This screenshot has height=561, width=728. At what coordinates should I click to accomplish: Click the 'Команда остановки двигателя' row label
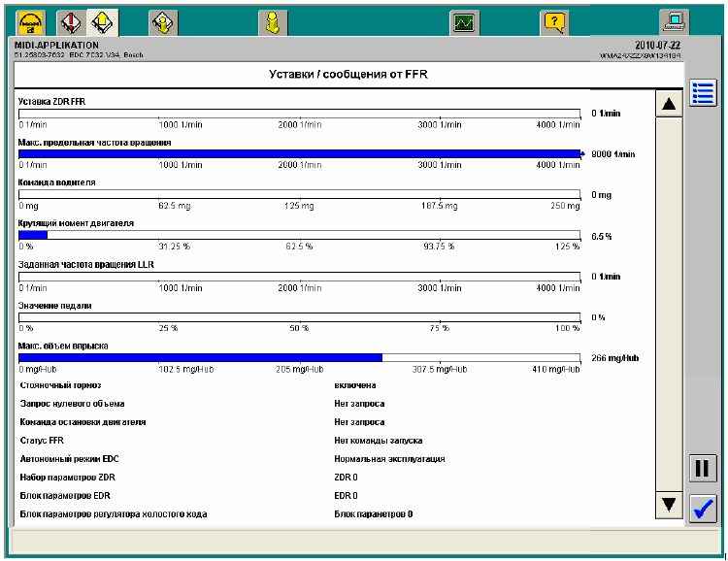pos(83,422)
